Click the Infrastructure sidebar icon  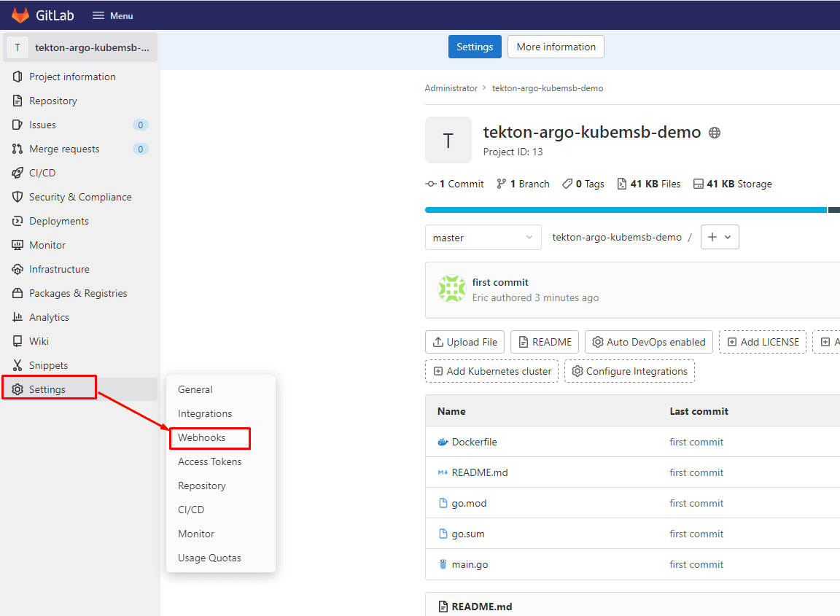point(17,269)
